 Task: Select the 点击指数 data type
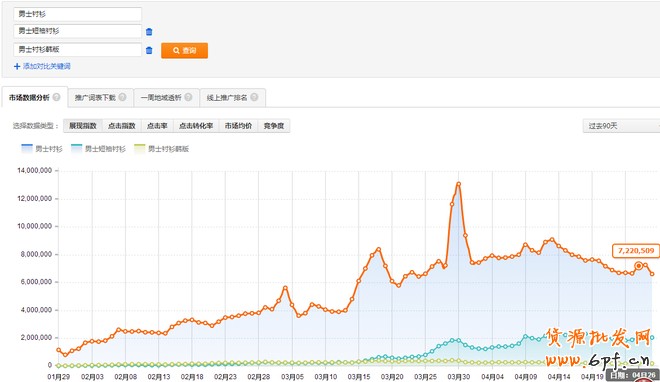tap(122, 126)
